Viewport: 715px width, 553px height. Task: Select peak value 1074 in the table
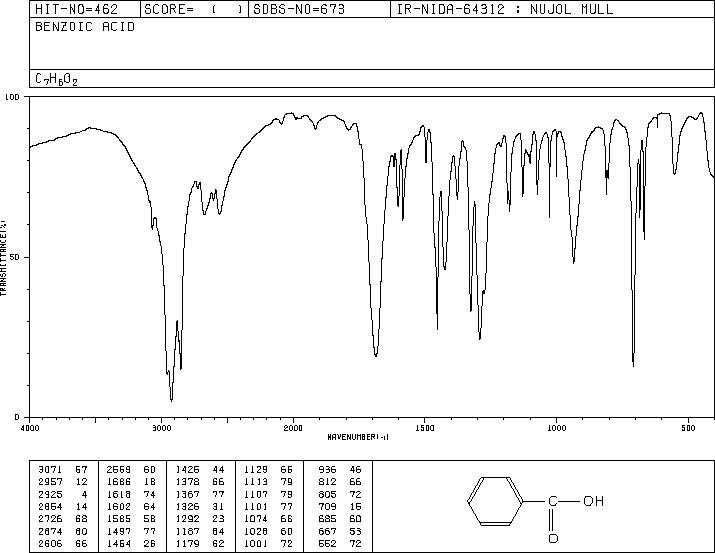click(255, 519)
